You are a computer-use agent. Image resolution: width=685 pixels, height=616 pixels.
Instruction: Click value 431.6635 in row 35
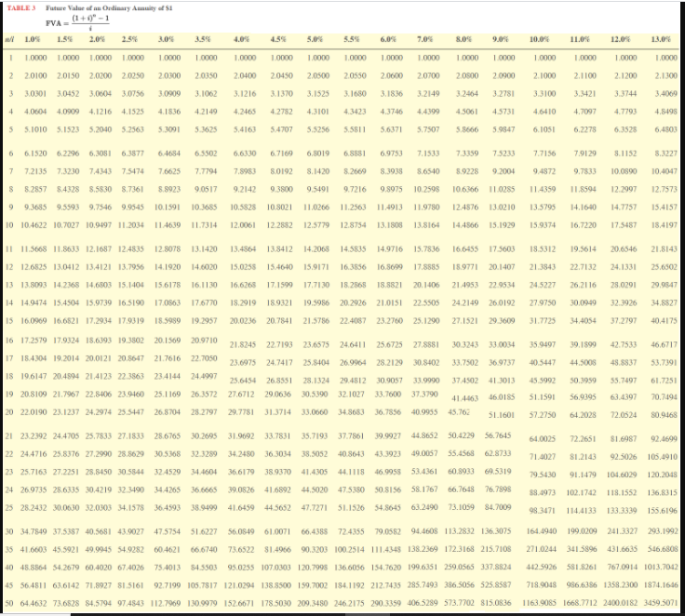[622, 549]
